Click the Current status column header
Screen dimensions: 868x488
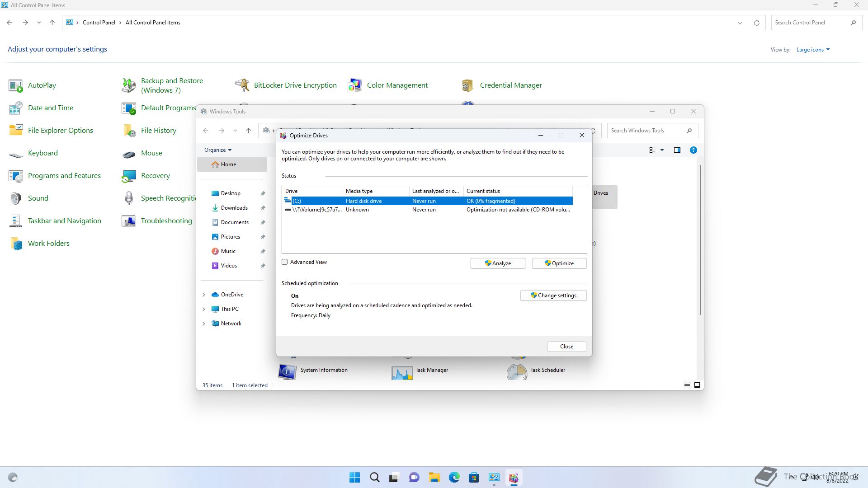tap(518, 191)
